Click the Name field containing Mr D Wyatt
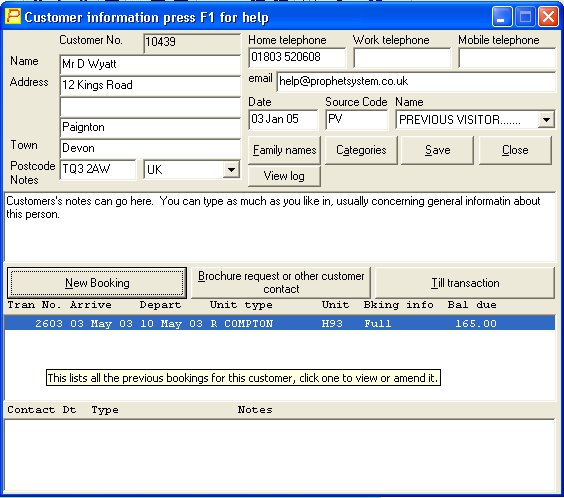The width and height of the screenshot is (564, 498). tap(150, 65)
